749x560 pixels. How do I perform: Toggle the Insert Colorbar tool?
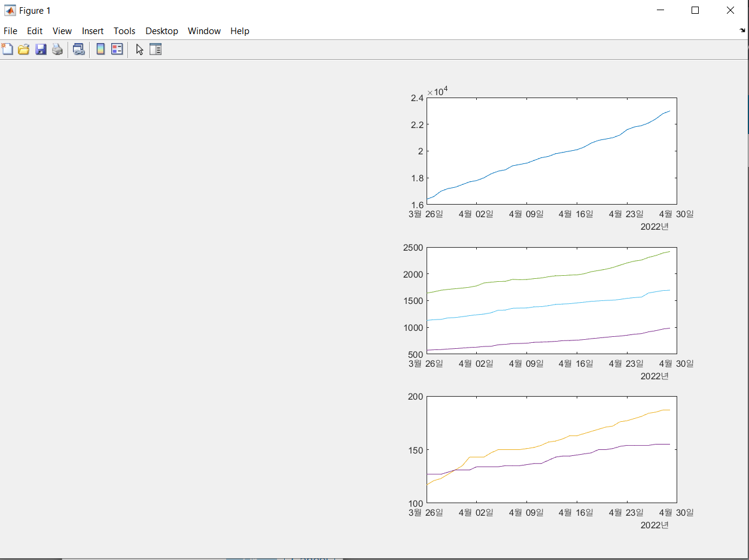click(x=101, y=50)
